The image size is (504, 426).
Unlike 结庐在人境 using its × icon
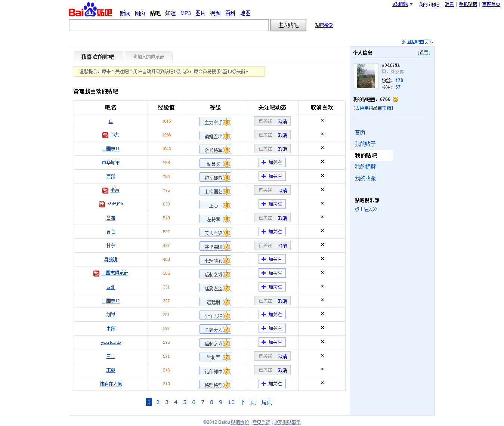322,383
